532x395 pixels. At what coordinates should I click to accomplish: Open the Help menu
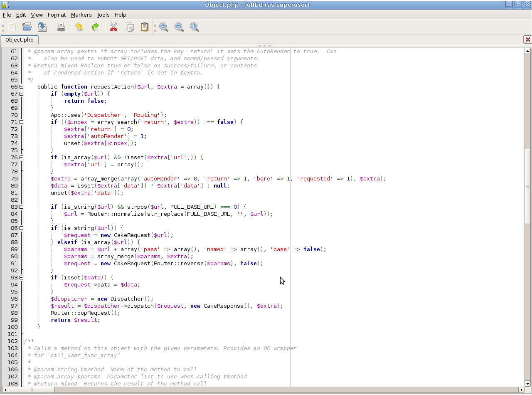(x=121, y=15)
